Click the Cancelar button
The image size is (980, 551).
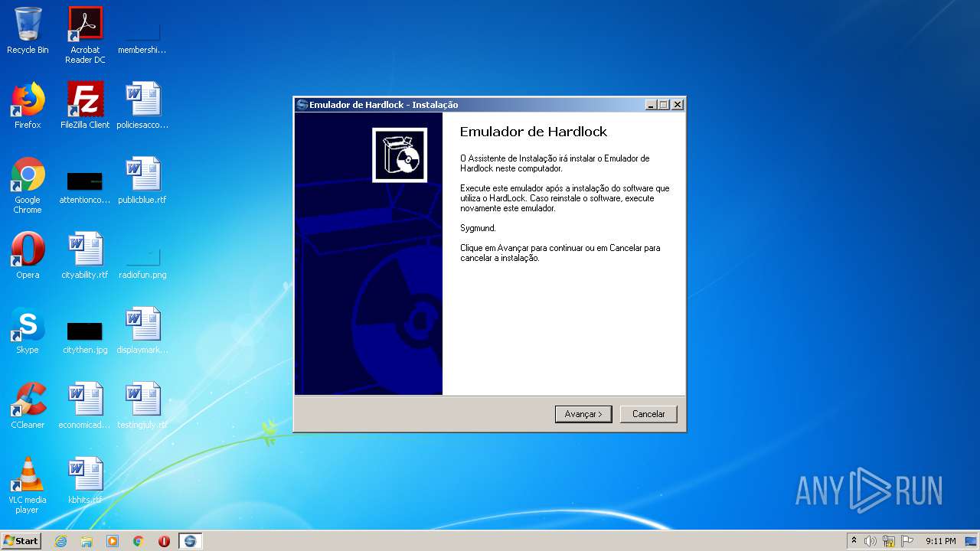click(648, 414)
